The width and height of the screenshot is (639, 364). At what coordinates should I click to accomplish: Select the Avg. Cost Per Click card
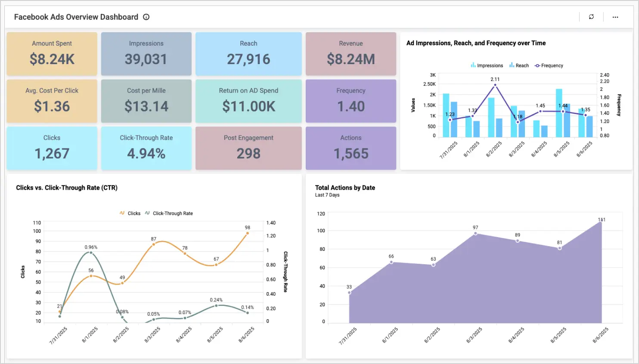[x=52, y=101]
